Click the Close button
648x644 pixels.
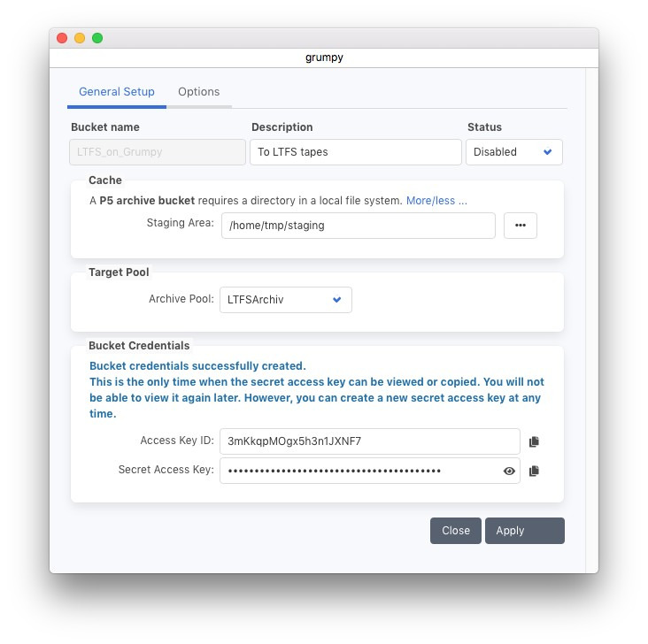pos(456,531)
